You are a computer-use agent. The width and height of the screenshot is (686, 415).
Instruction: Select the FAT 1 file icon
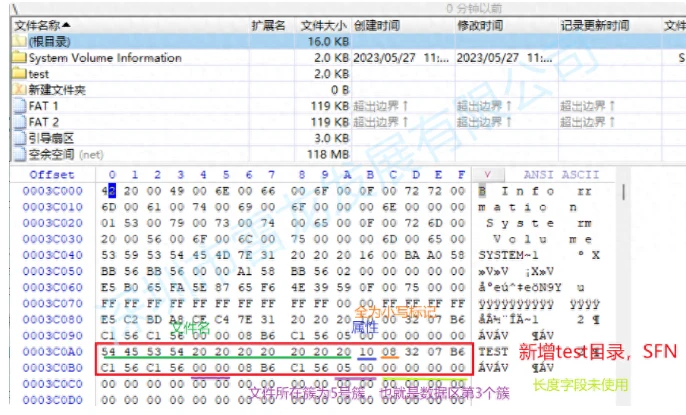(19, 105)
